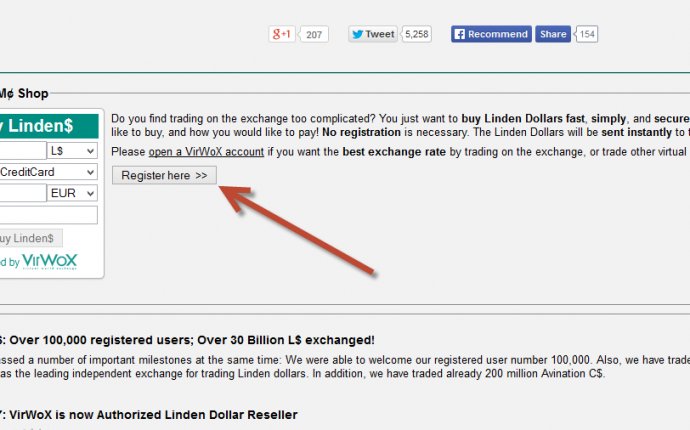Click the 'No registration' bold text
Screen dimensions: 690x430
361,132
